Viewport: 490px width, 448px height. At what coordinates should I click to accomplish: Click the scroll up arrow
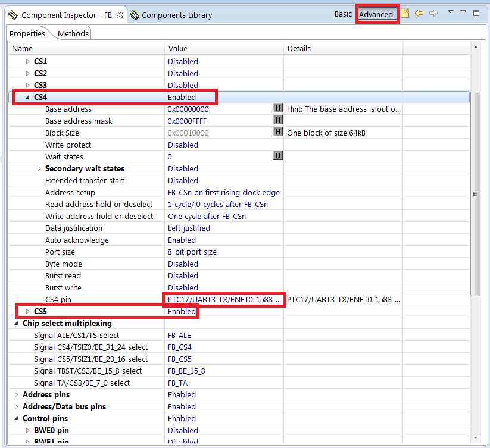(475, 47)
